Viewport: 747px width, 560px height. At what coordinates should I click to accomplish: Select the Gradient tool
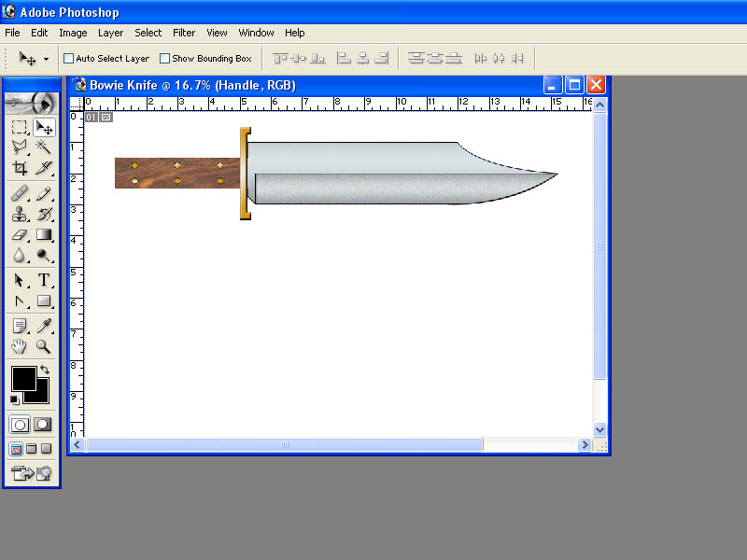(44, 235)
